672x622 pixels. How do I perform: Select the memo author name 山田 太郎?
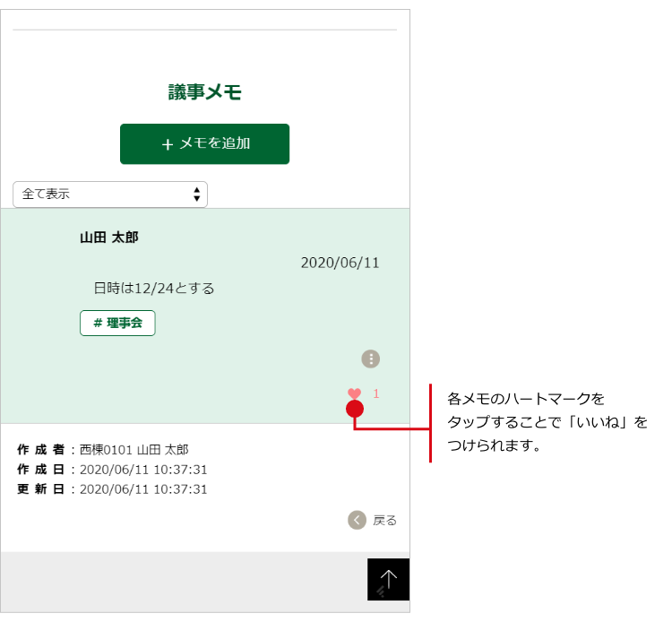(x=108, y=238)
